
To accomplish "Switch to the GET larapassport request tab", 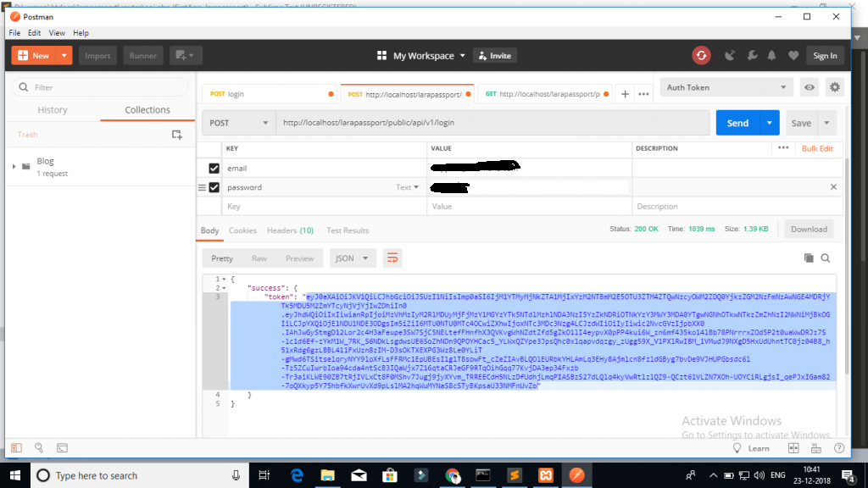I will (545, 94).
